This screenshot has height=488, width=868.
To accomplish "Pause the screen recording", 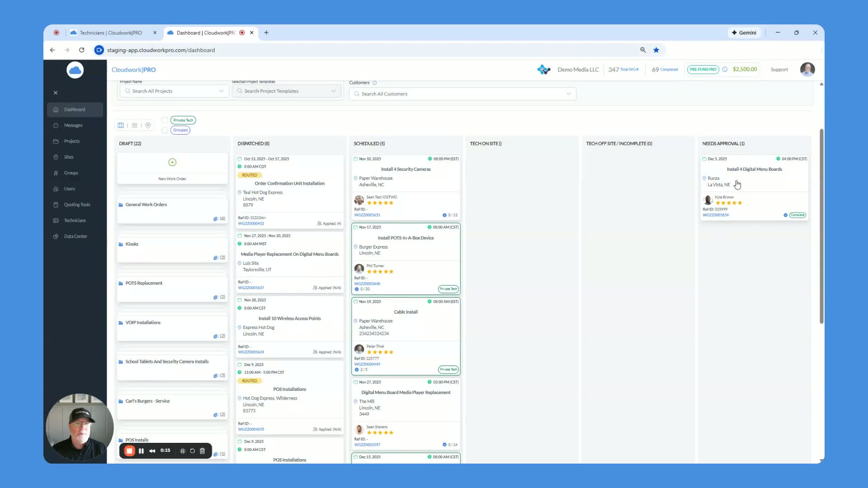I will click(x=141, y=451).
